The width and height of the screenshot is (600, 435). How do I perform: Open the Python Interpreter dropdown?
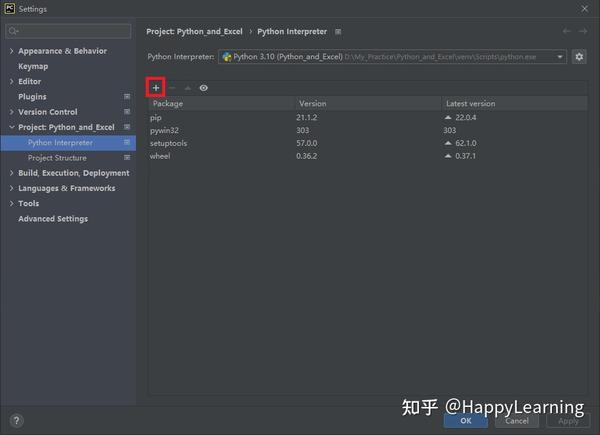[x=392, y=57]
